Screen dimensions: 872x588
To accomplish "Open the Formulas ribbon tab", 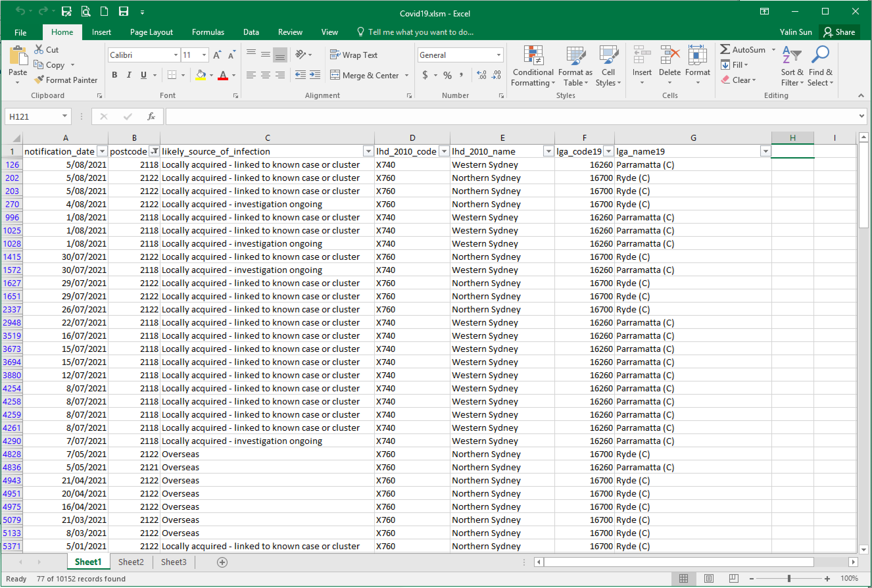I will (x=208, y=32).
